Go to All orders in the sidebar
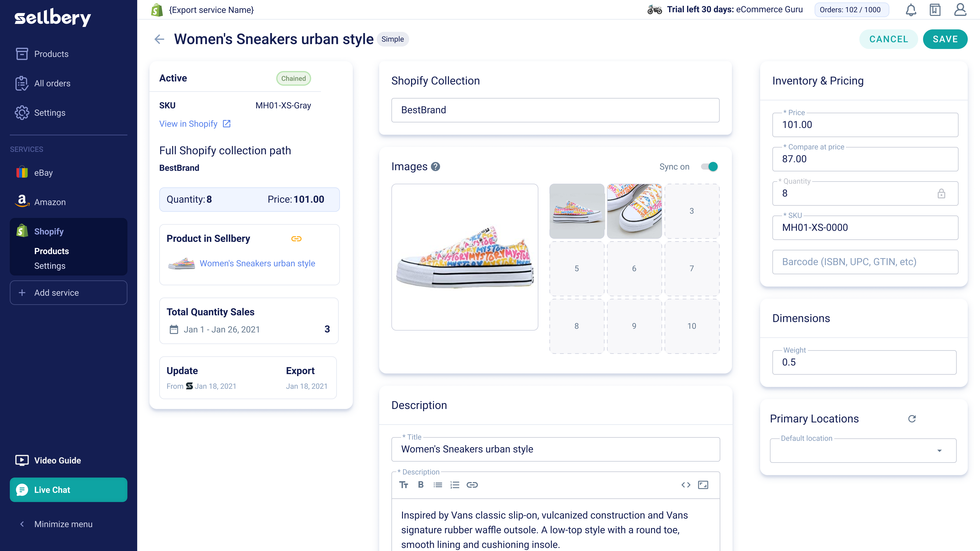The image size is (980, 551). [52, 83]
